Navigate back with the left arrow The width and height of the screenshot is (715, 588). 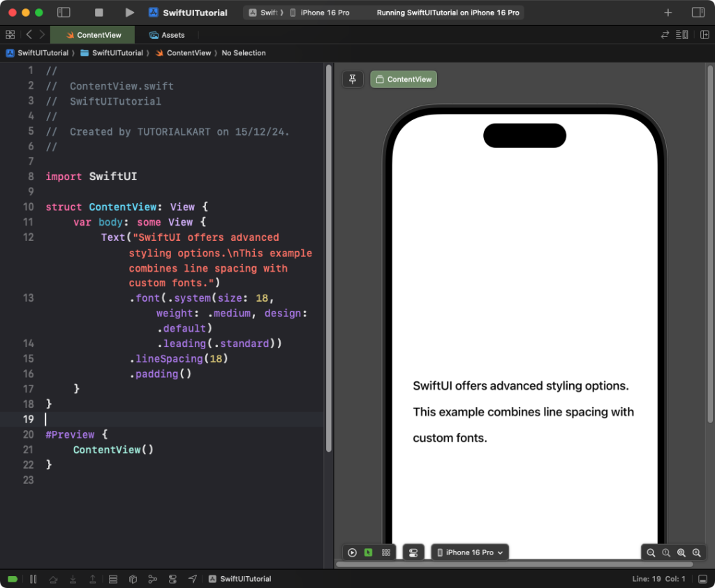point(28,34)
